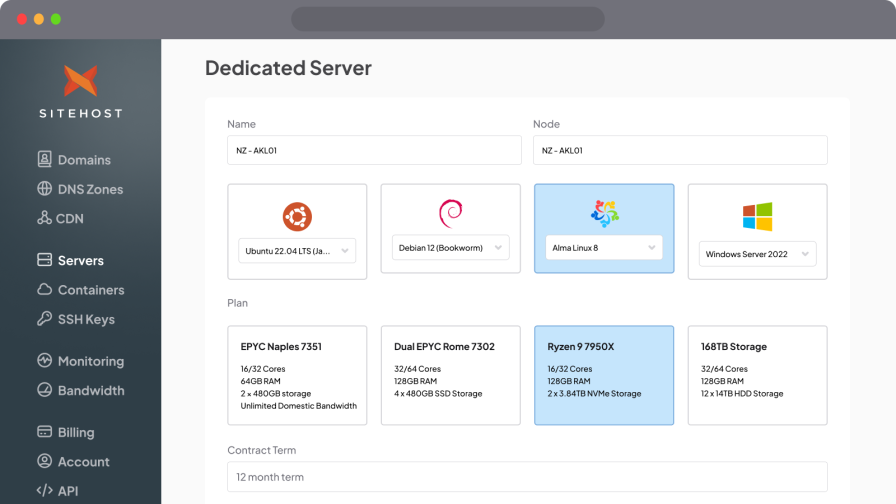Select the Ryzen 9 7950X plan
The image size is (896, 504).
click(x=604, y=375)
